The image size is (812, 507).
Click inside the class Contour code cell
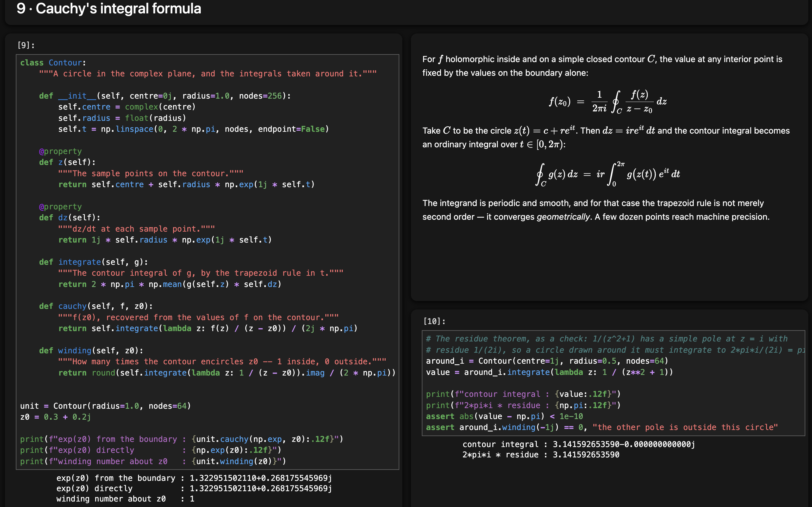click(x=207, y=262)
